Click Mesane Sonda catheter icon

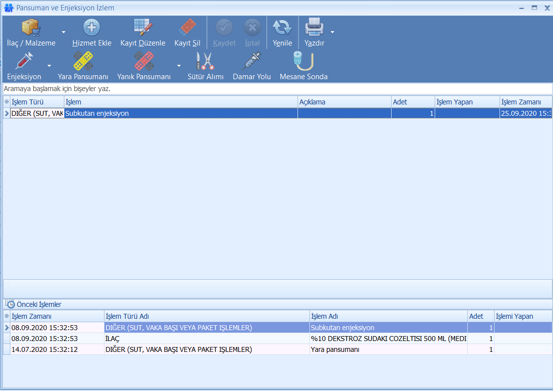pyautogui.click(x=303, y=62)
